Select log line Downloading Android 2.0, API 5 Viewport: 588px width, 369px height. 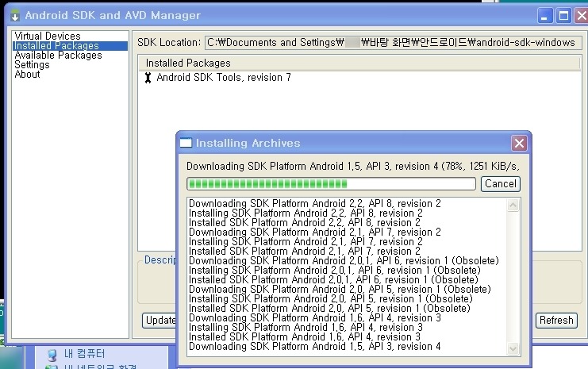click(x=340, y=290)
